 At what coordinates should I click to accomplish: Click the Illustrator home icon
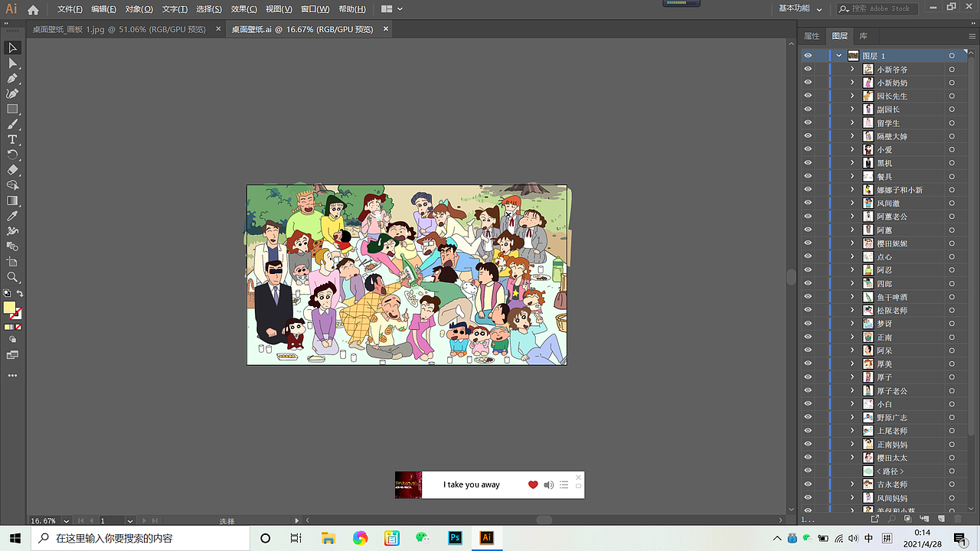click(33, 10)
